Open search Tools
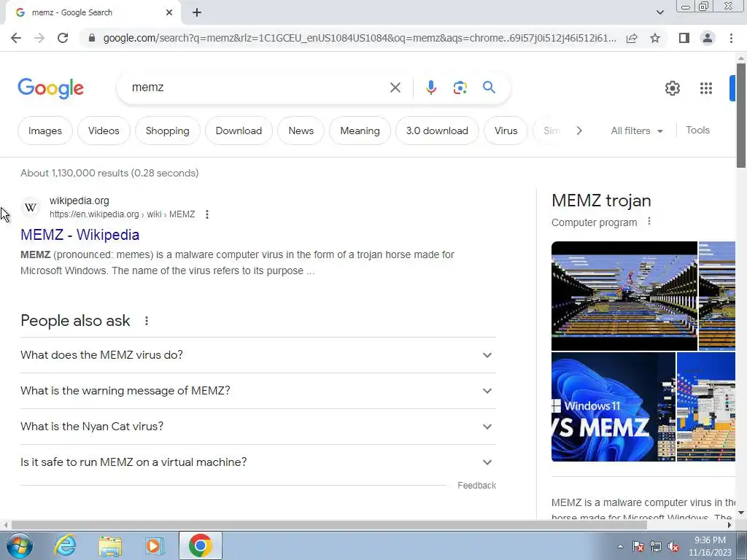 (697, 130)
